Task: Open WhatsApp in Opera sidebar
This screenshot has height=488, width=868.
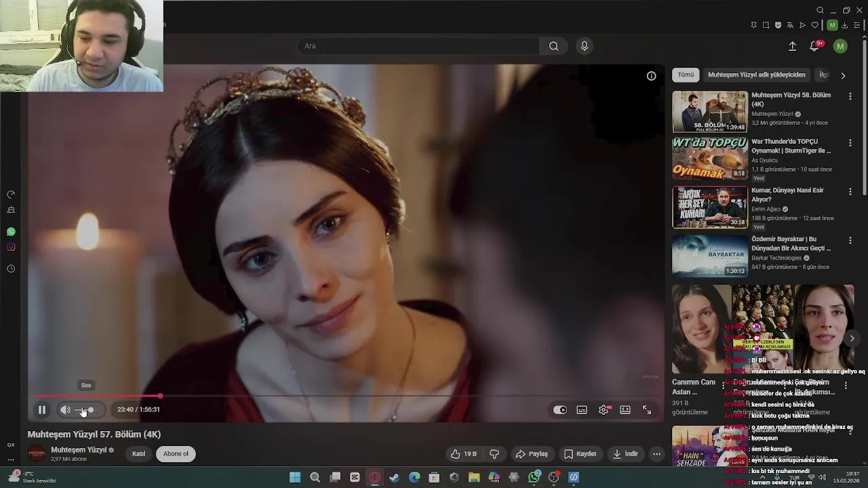Action: click(11, 232)
